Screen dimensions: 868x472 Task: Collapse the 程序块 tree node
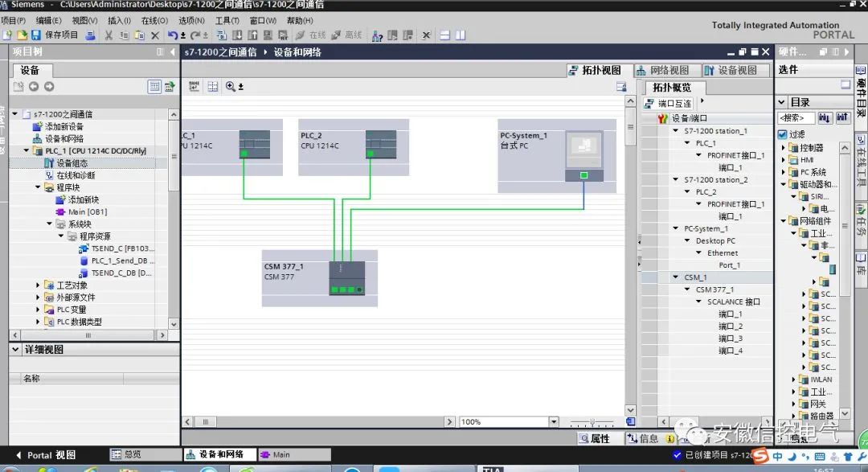39,187
